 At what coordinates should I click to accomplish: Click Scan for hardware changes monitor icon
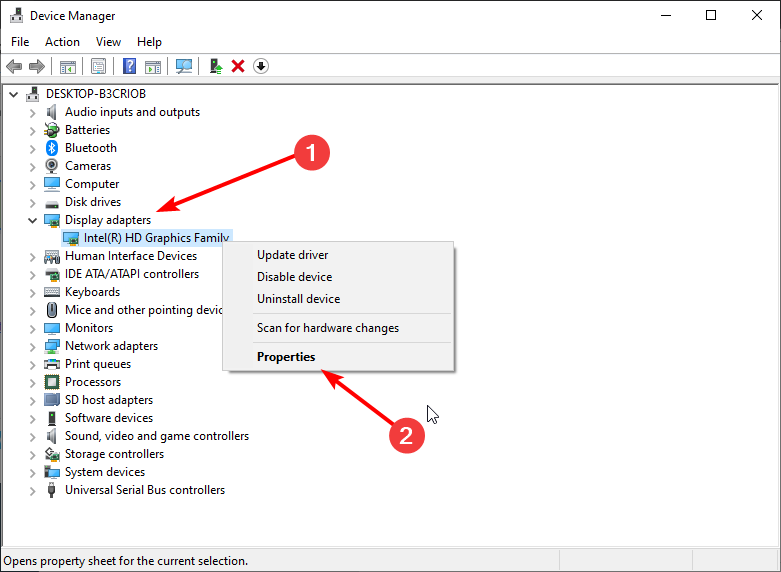coord(184,66)
